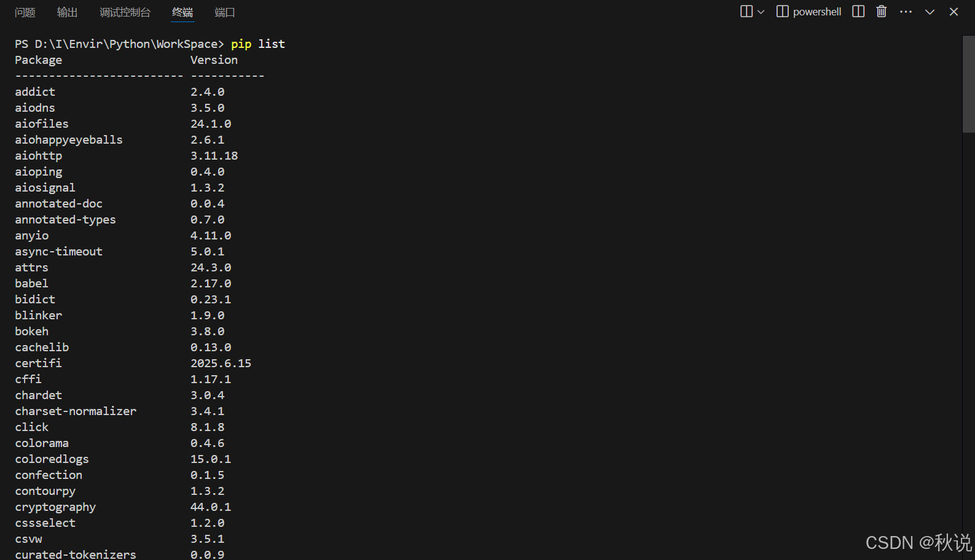Click the 'charset-normalizer' package name
This screenshot has height=560, width=975.
(76, 411)
